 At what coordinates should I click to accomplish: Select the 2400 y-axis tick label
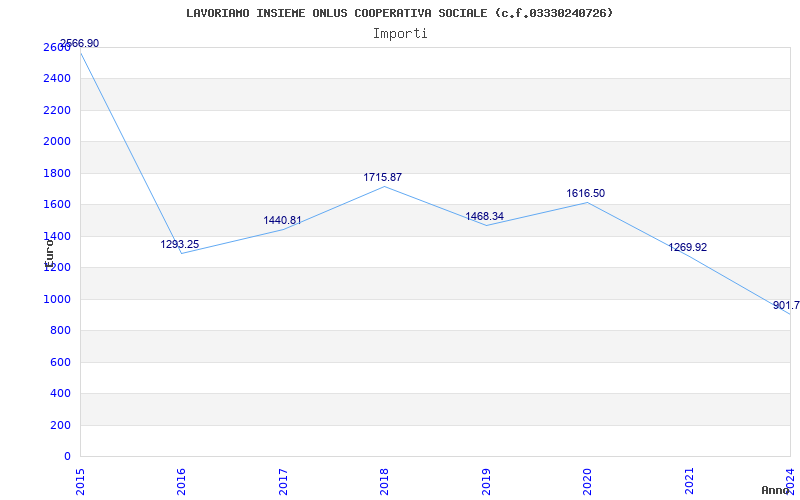pyautogui.click(x=57, y=79)
